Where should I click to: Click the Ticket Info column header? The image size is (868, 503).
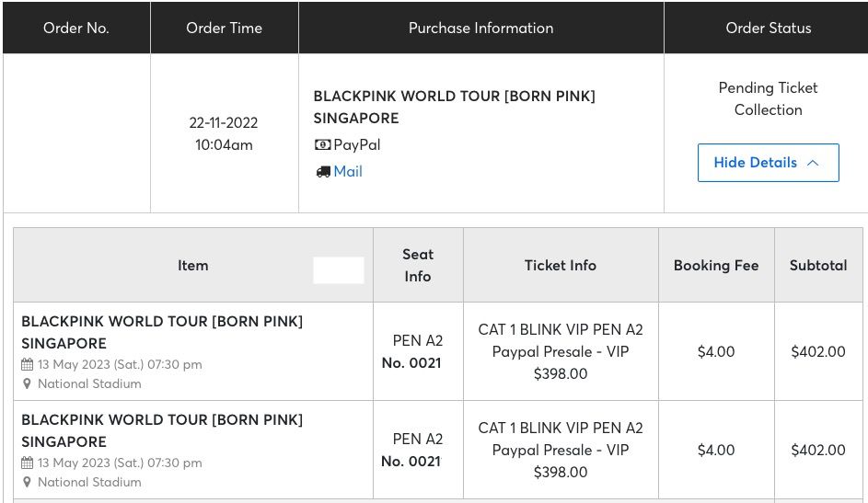click(x=561, y=266)
